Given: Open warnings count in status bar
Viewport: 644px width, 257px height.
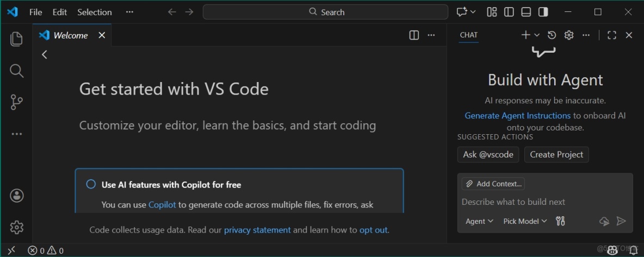Looking at the screenshot, I should [55, 250].
